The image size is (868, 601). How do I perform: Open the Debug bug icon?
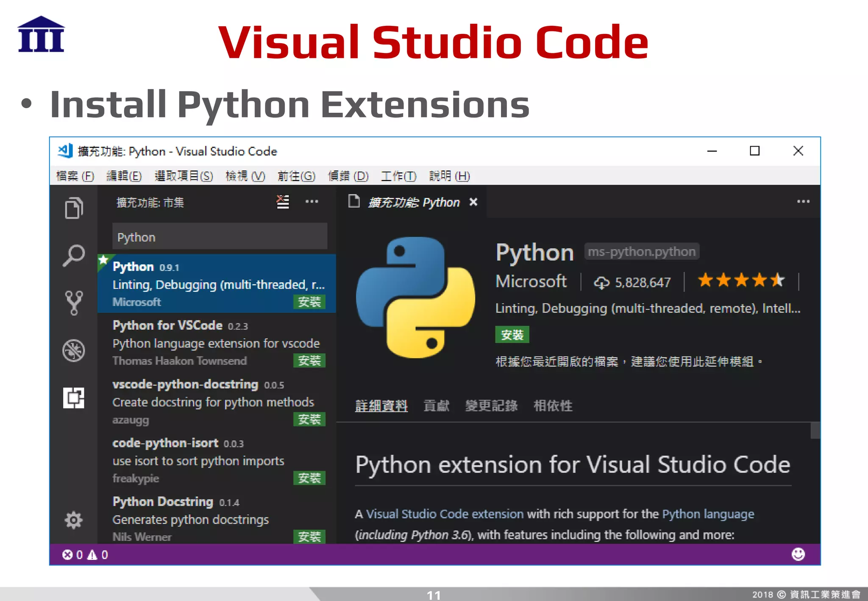coord(74,351)
